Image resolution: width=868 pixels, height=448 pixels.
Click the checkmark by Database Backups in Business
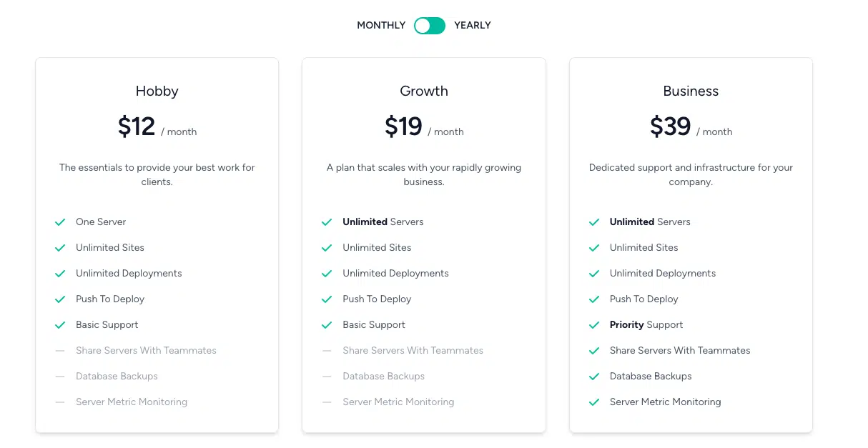tap(594, 376)
